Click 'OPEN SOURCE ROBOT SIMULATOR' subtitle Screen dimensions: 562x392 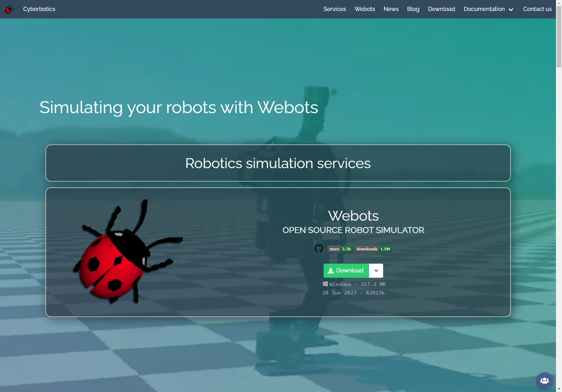click(x=353, y=230)
